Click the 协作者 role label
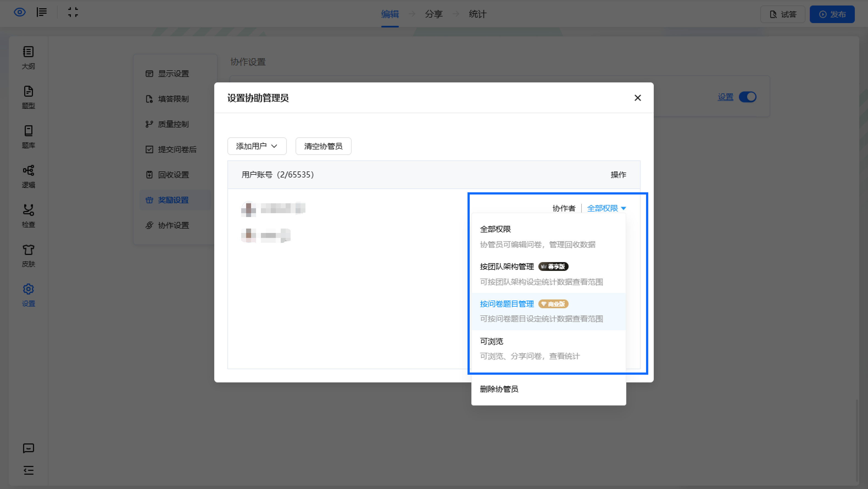The image size is (868, 489). point(564,208)
